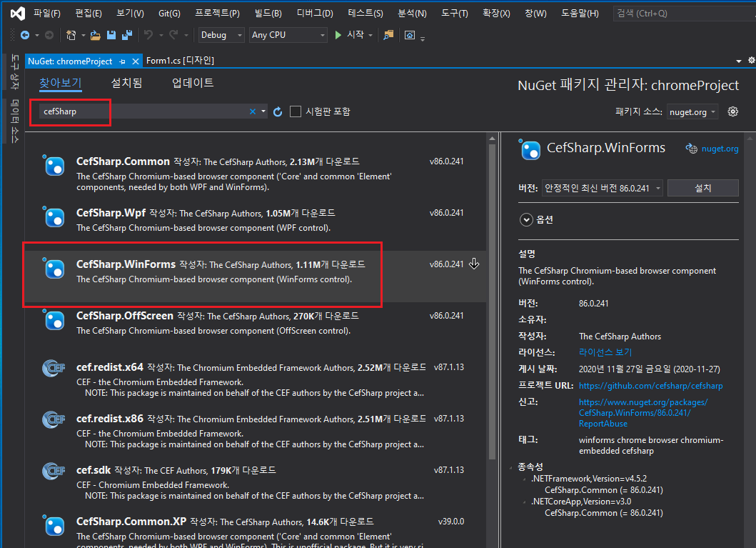Click the cef.redist.x64 package icon
Image resolution: width=756 pixels, height=548 pixels.
tap(54, 368)
